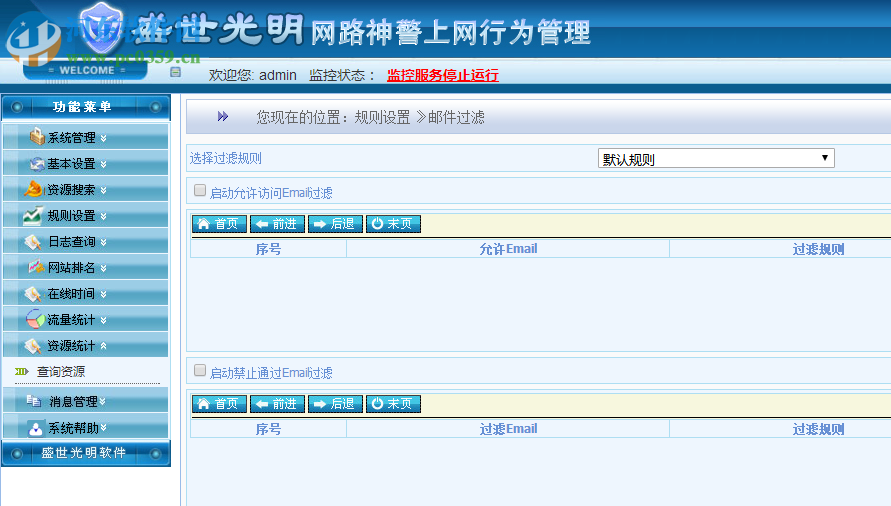Click power icon in upper 末页 button

click(377, 223)
